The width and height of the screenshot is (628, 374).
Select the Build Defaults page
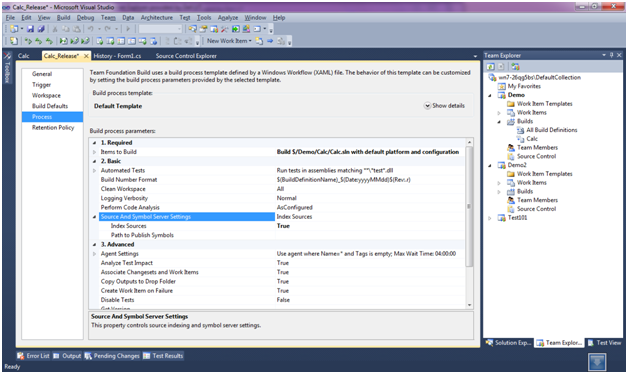[x=50, y=106]
